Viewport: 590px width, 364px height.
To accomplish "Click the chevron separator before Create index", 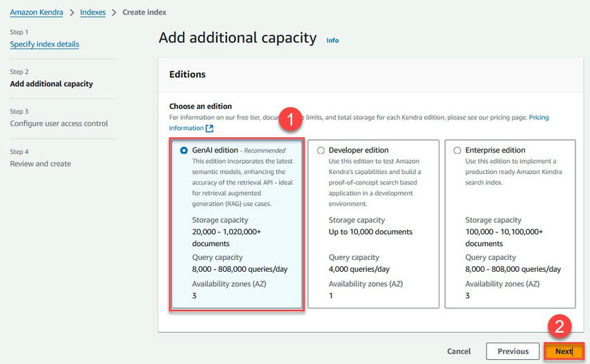I will tap(115, 12).
